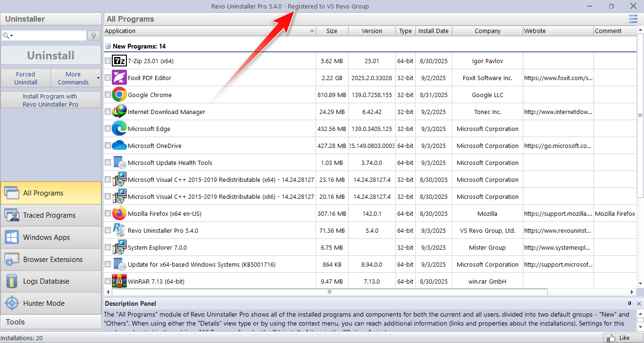Switch to the Traced Programs module
Screen dimensions: 644x343
point(51,215)
